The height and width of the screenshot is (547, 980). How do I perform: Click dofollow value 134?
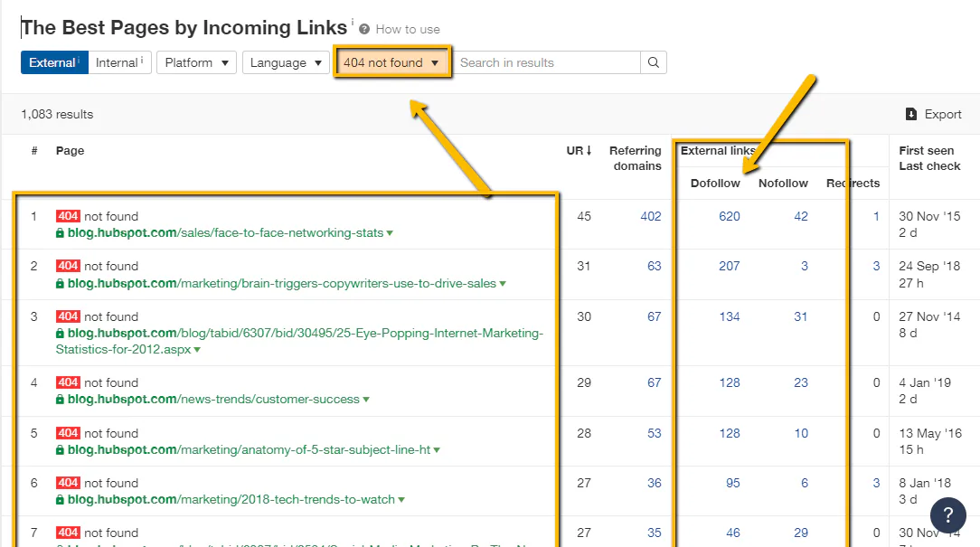[x=730, y=317]
